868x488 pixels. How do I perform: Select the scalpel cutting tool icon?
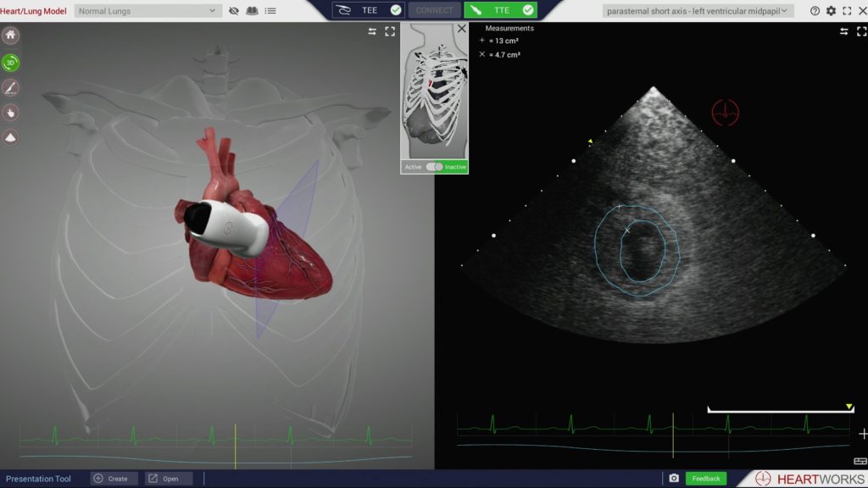(x=11, y=87)
